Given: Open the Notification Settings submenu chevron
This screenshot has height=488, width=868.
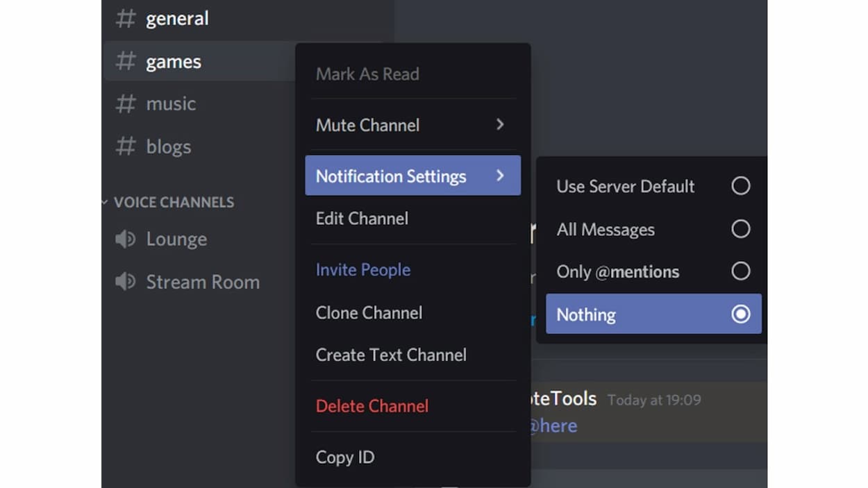Looking at the screenshot, I should (500, 176).
